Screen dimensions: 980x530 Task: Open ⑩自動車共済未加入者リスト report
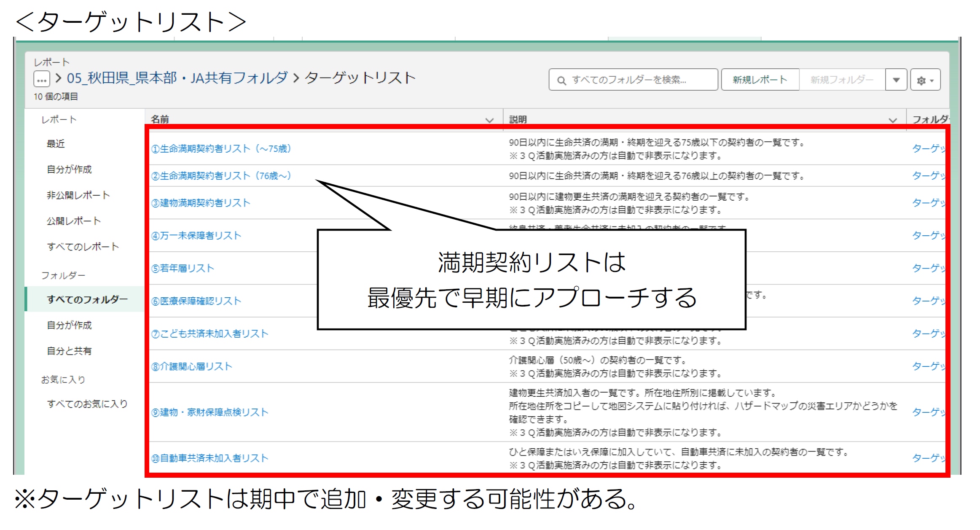point(209,458)
